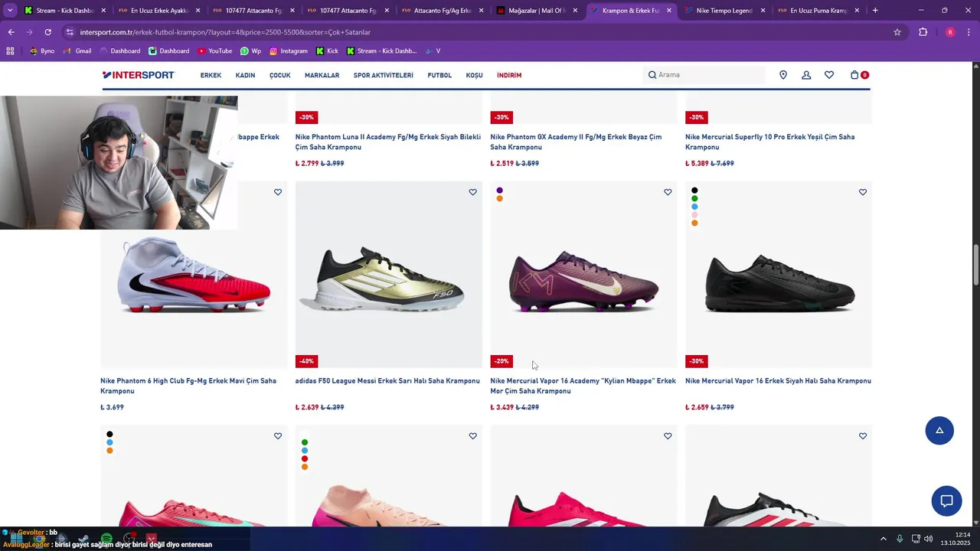This screenshot has width=980, height=551.
Task: Open Nike Phantom Luna II Academy product link
Action: tap(388, 142)
